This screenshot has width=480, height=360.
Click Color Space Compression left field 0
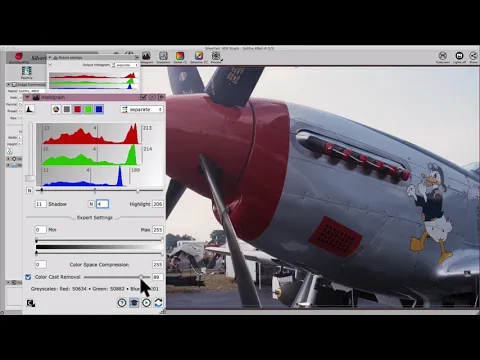coord(40,264)
